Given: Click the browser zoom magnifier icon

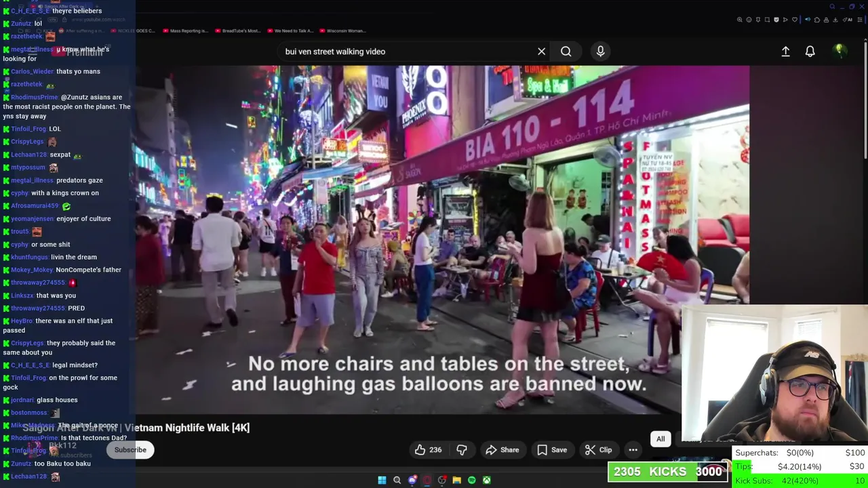Looking at the screenshot, I should 740,20.
